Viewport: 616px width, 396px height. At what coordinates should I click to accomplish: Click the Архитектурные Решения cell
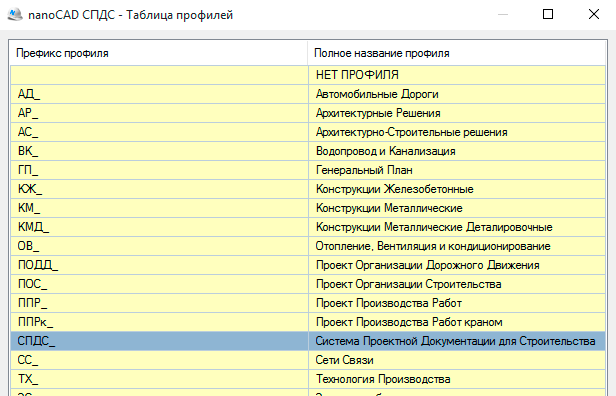[x=457, y=113]
